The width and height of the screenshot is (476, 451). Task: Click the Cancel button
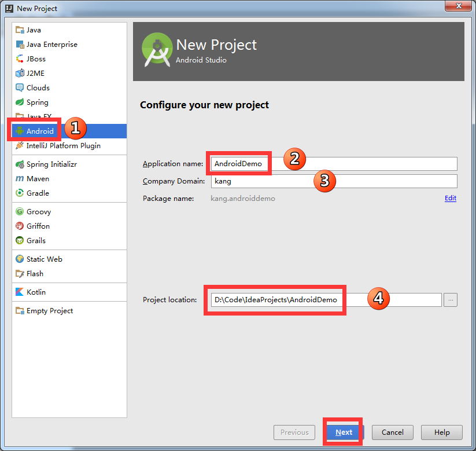pos(393,432)
